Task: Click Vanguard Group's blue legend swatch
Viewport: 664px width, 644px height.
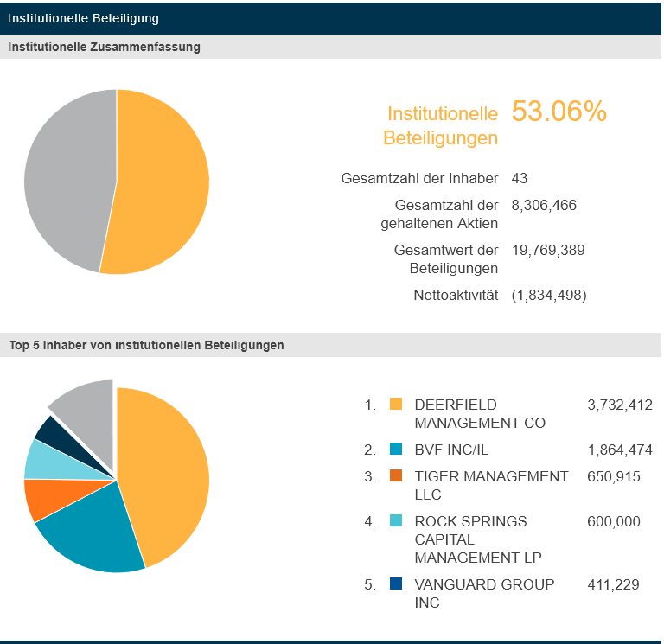Action: [x=395, y=583]
